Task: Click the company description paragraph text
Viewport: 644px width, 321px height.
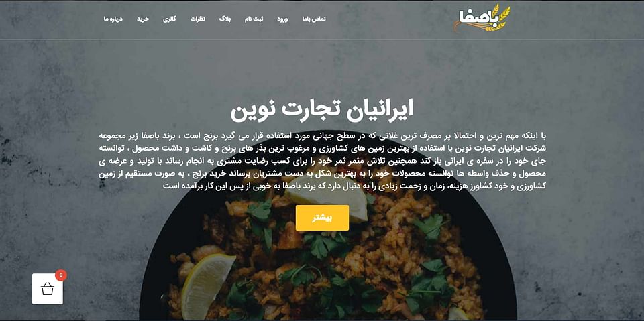Action: coord(322,160)
